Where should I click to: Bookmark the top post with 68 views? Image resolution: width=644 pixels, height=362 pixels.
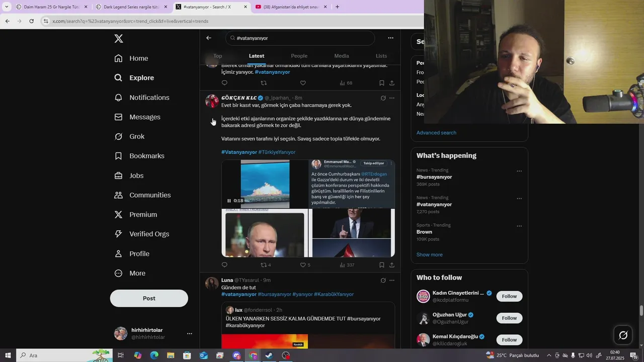pos(382,83)
